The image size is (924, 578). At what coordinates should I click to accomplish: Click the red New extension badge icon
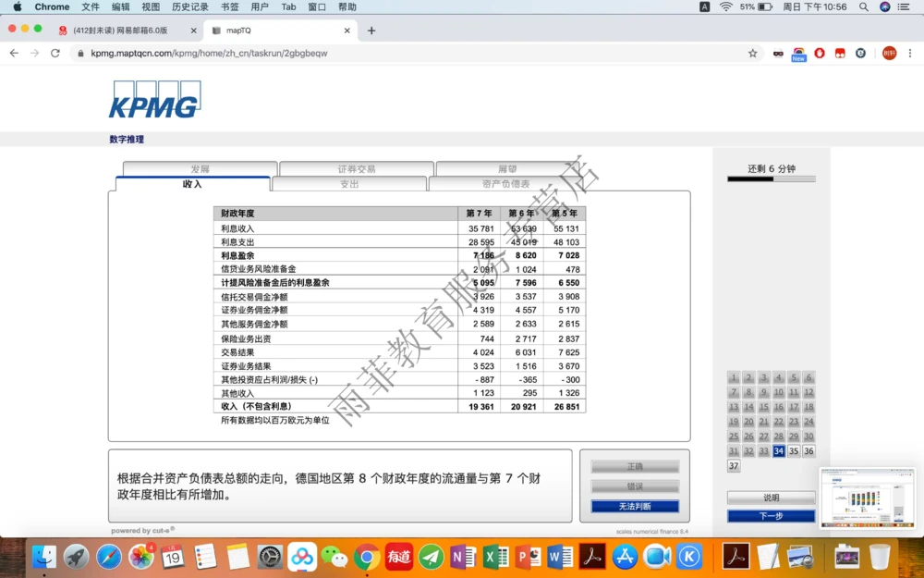(798, 53)
